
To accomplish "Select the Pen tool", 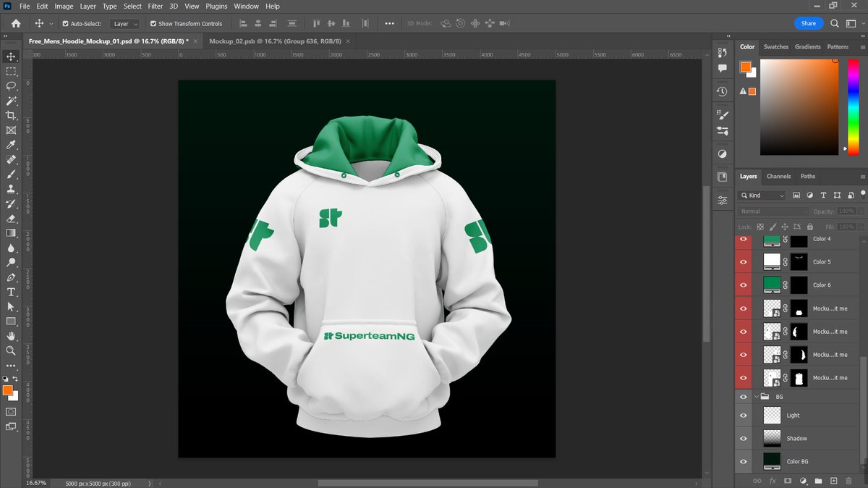I will [11, 277].
